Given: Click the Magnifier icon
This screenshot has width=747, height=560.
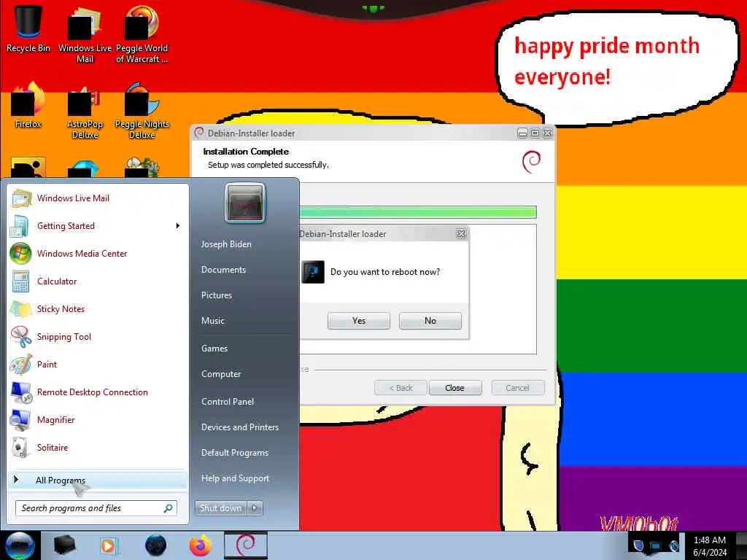Looking at the screenshot, I should (x=21, y=419).
